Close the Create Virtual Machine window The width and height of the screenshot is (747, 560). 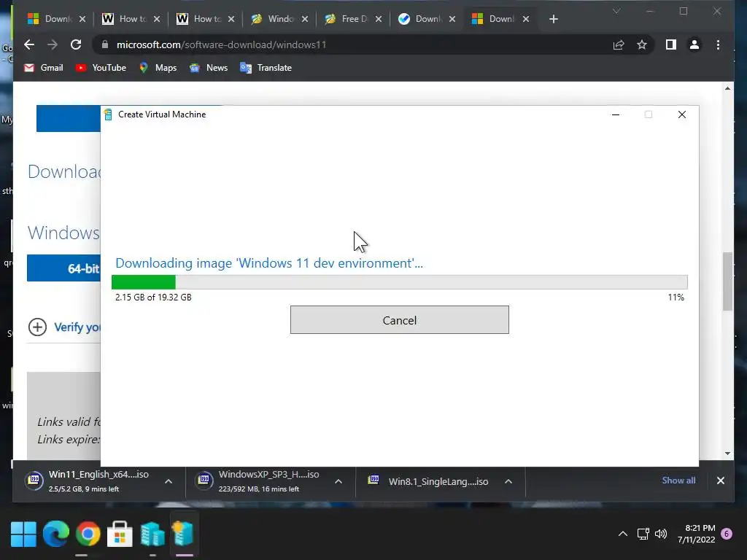tap(682, 114)
